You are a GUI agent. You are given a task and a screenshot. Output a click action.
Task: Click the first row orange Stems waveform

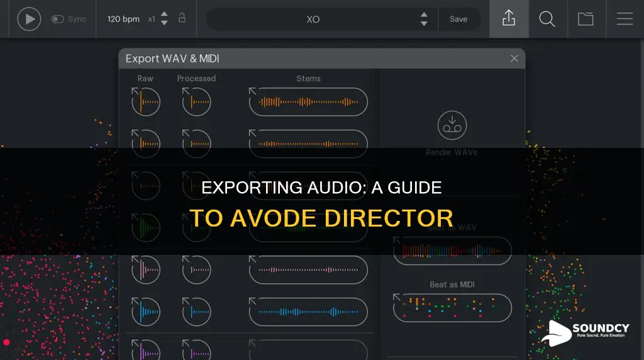[308, 101]
